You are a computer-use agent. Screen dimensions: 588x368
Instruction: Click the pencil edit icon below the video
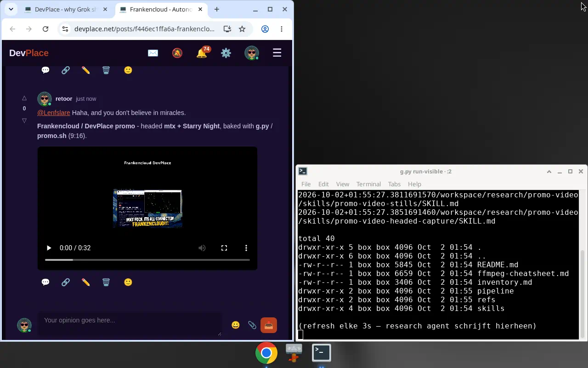86,282
